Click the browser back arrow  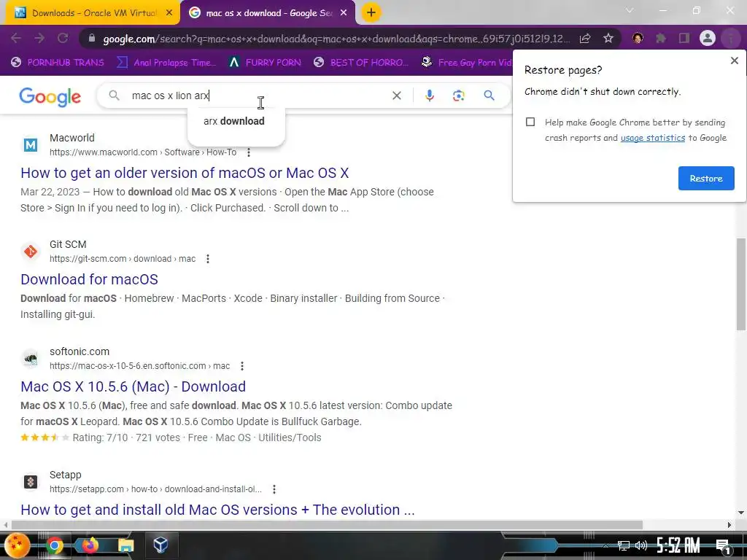click(x=16, y=38)
